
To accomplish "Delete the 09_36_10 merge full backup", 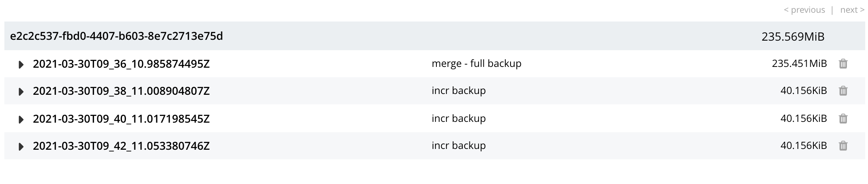I will click(x=843, y=64).
